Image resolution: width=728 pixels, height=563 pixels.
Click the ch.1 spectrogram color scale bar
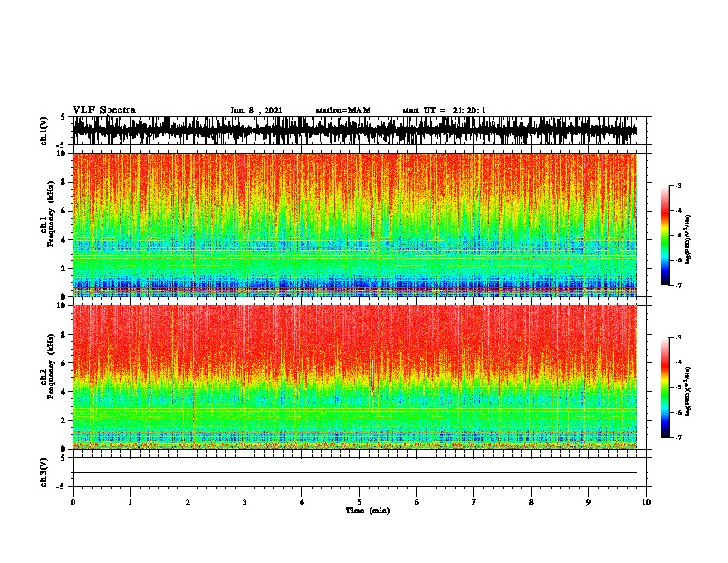coord(665,236)
